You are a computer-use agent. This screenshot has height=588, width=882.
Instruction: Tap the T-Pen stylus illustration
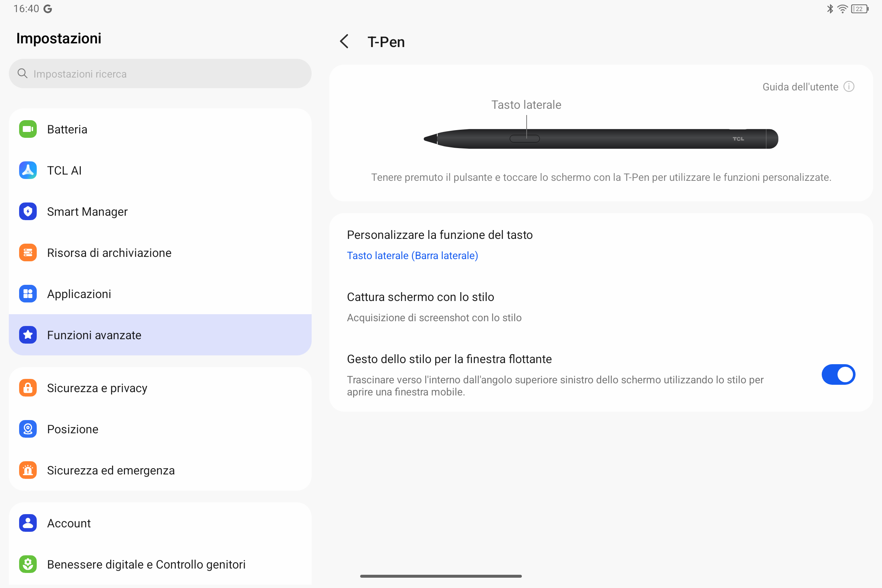(x=601, y=139)
